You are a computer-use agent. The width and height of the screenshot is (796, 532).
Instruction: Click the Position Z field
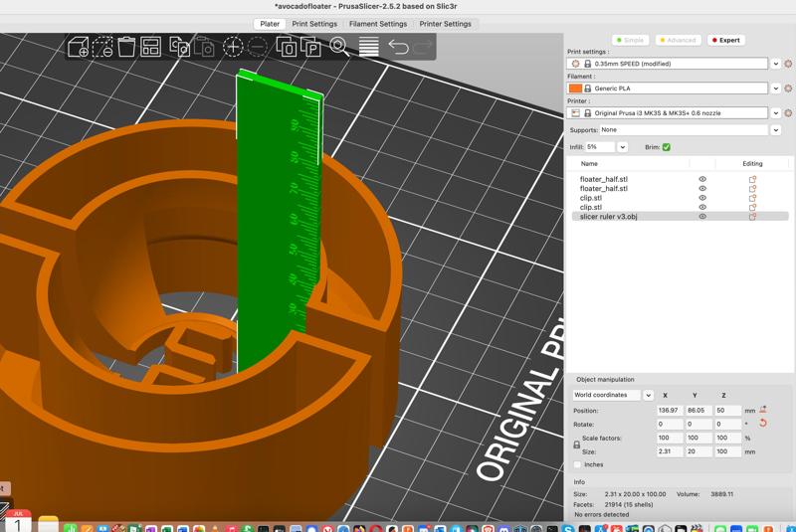click(x=728, y=411)
